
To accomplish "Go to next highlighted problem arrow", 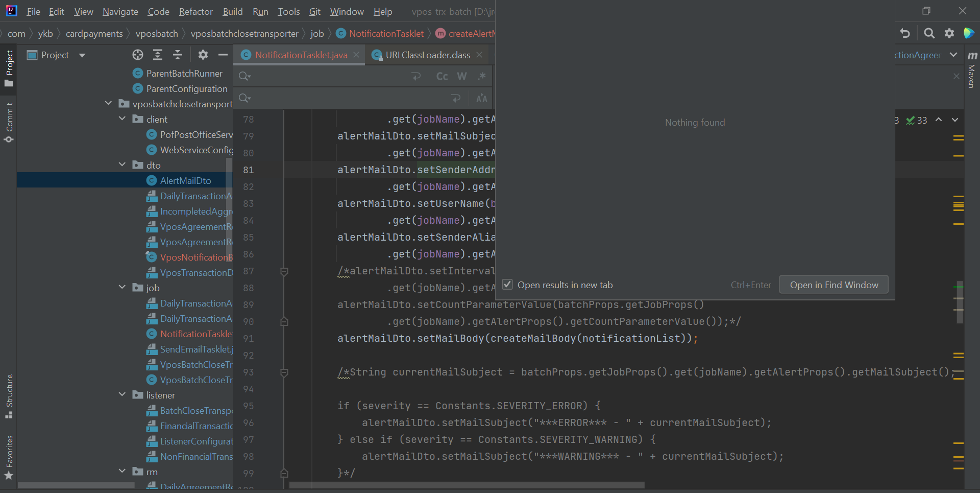I will pos(955,120).
